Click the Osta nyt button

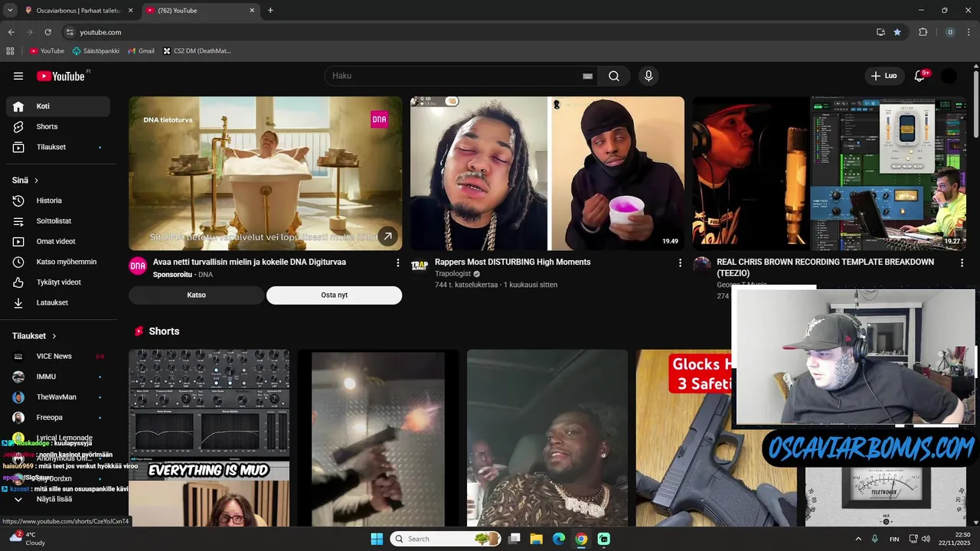[x=334, y=295]
